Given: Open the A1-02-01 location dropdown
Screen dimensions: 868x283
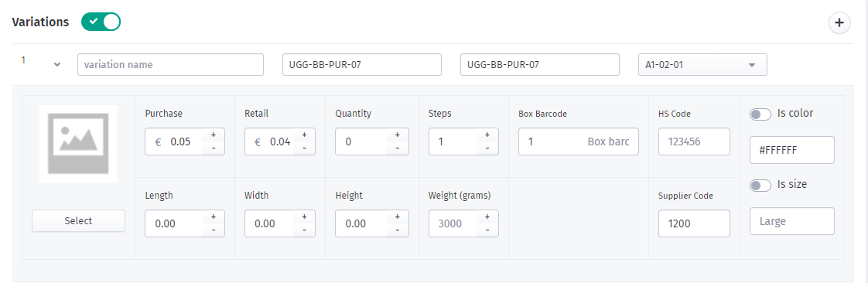Looking at the screenshot, I should 702,64.
